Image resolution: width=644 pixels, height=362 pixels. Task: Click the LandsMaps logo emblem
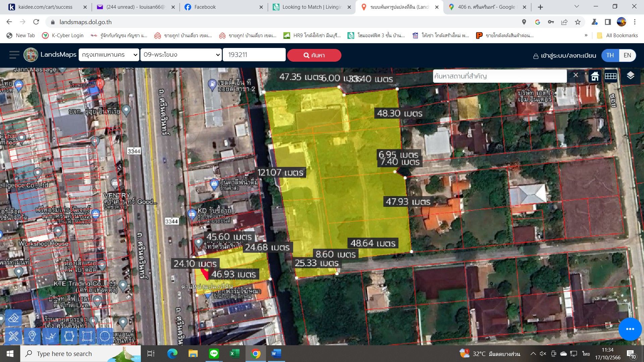click(31, 55)
